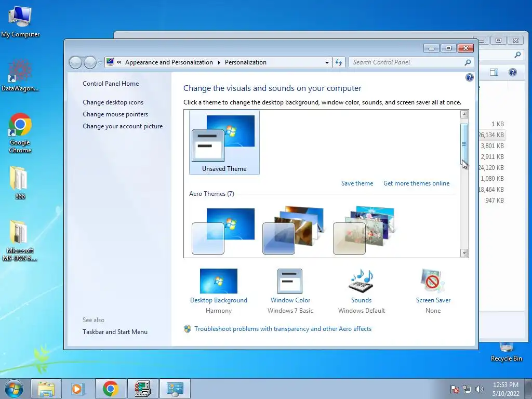Open Chrome from the taskbar
The width and height of the screenshot is (532, 399).
[110, 389]
